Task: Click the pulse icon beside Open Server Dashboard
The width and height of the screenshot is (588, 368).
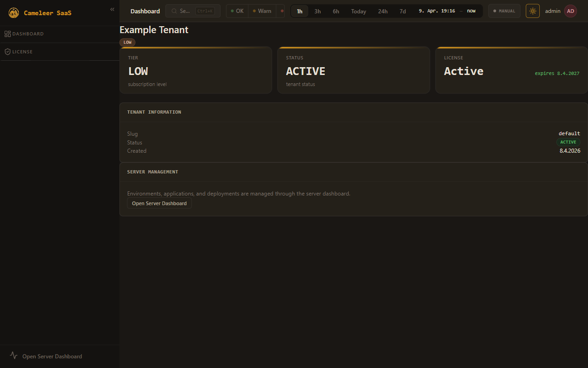Action: click(14, 356)
